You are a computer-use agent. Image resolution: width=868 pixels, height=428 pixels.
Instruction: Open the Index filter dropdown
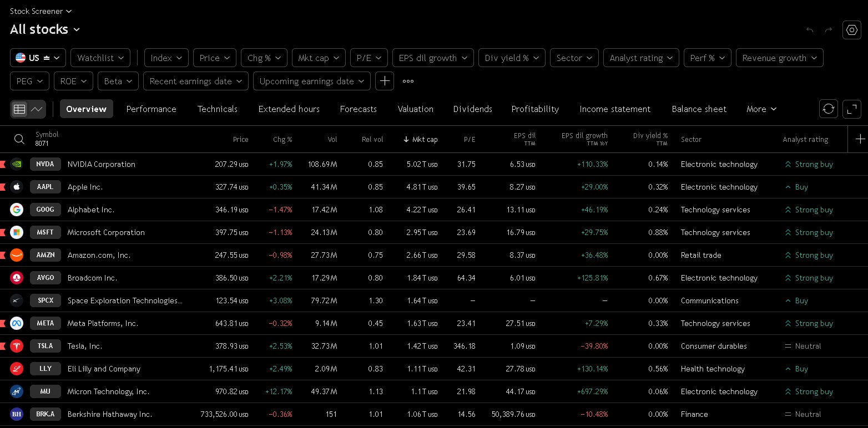[x=166, y=58]
